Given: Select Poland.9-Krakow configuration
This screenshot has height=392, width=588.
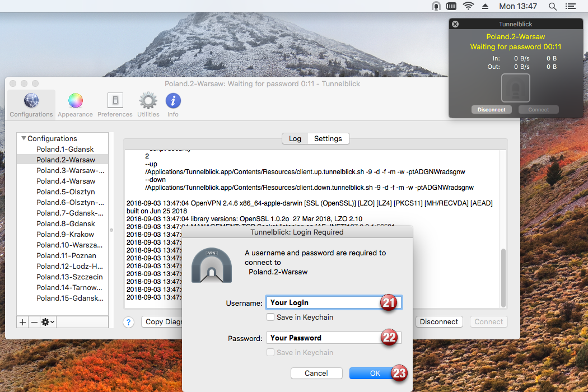Looking at the screenshot, I should click(x=65, y=234).
